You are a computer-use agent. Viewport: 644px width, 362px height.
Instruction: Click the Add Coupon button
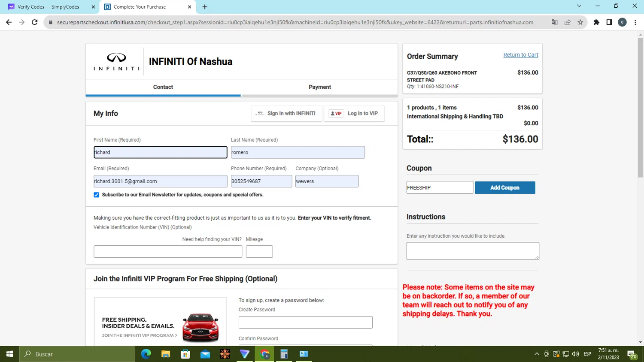coord(505,187)
